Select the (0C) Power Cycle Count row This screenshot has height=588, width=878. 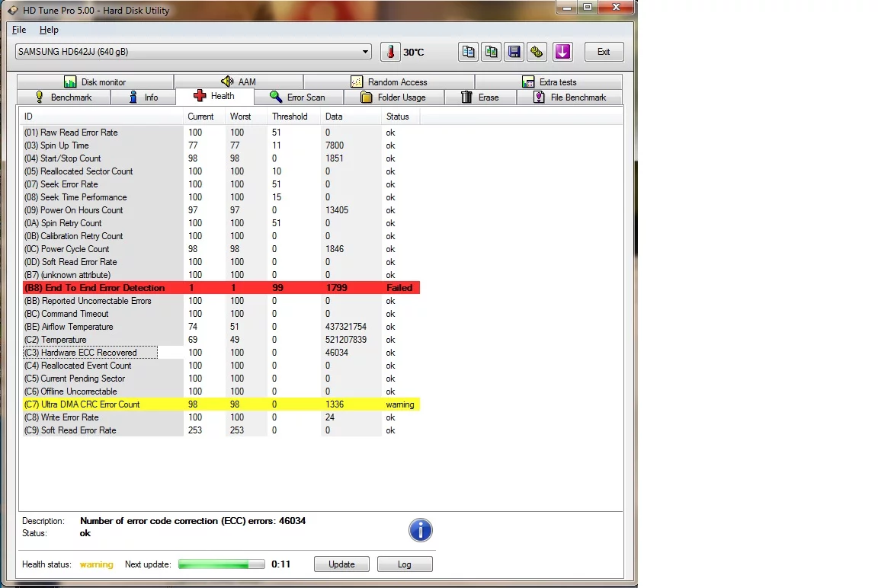point(221,249)
